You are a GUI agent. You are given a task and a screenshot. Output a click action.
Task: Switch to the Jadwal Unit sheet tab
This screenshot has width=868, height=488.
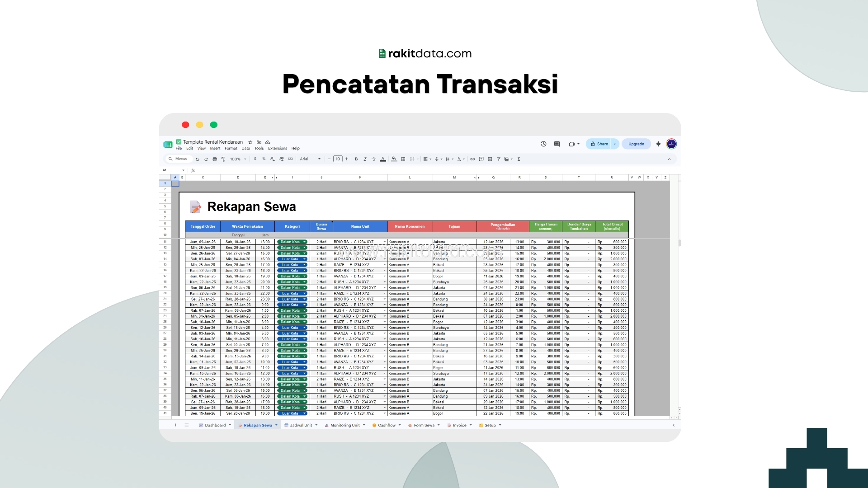click(x=301, y=425)
